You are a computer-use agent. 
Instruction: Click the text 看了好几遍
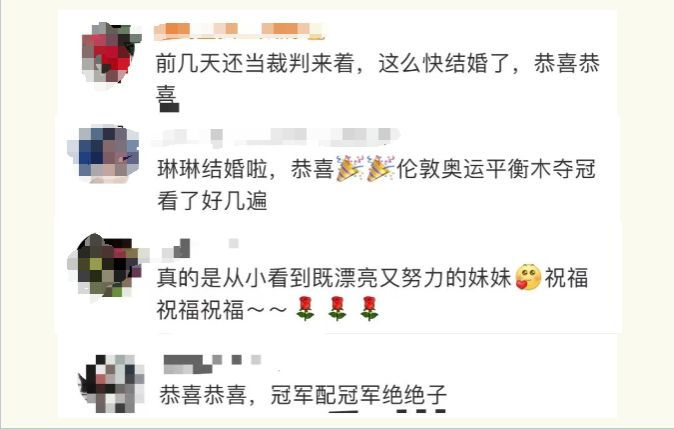[212, 201]
